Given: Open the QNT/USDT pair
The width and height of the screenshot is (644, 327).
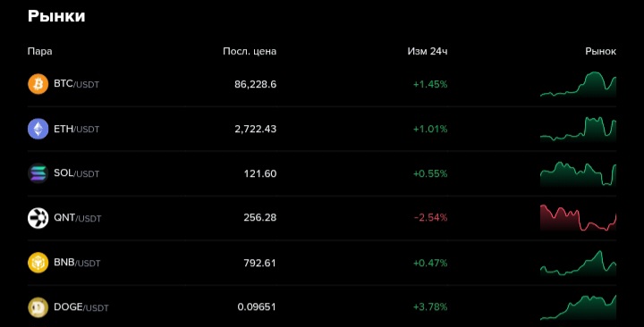Looking at the screenshot, I should pos(77,218).
